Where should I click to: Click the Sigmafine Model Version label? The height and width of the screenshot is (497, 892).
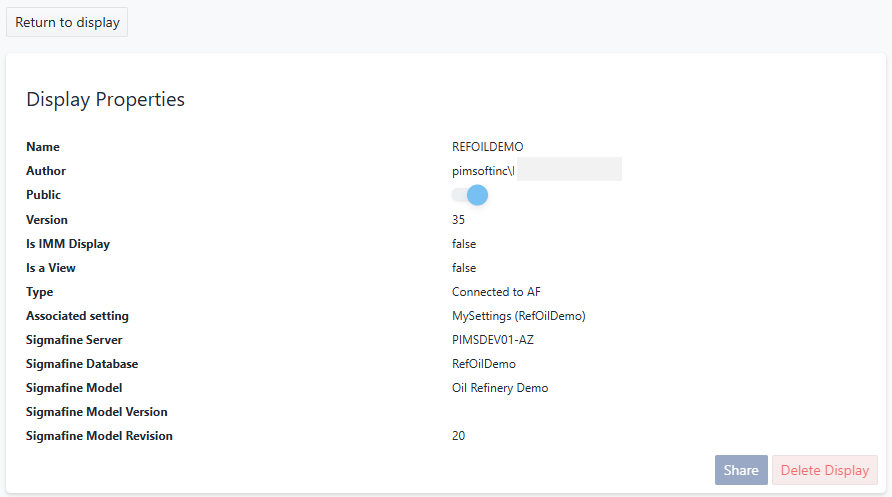pos(96,412)
